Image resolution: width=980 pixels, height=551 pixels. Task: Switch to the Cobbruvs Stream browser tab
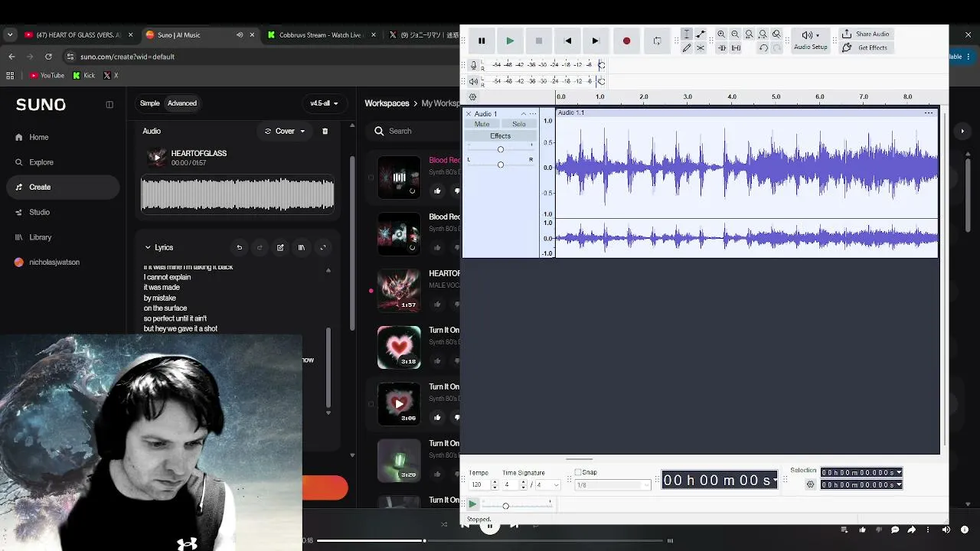coord(322,34)
